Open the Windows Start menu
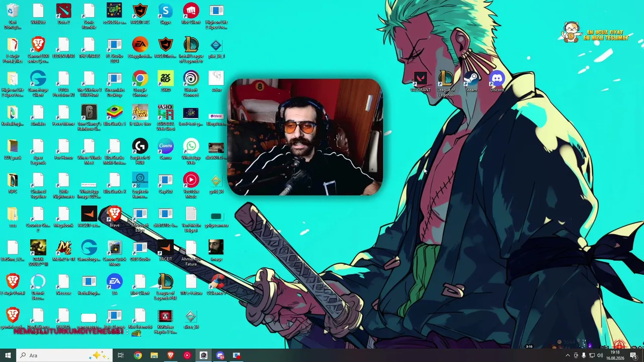 tap(8, 355)
